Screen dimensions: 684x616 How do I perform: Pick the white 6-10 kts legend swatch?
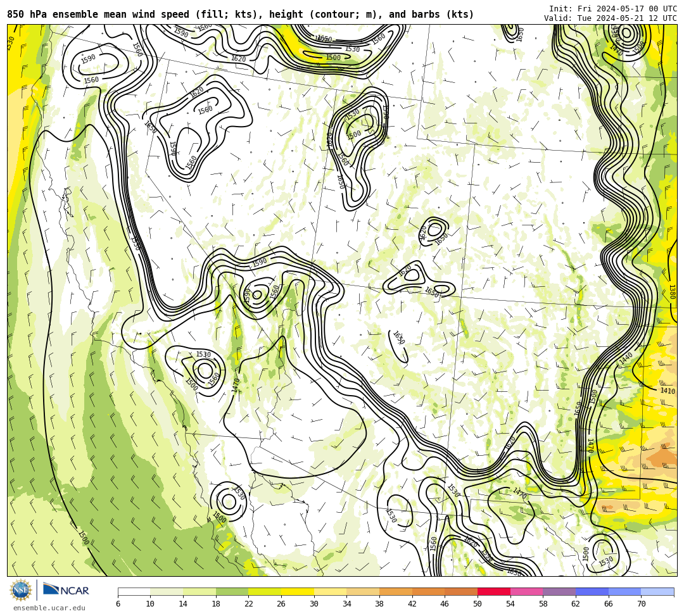pyautogui.click(x=134, y=591)
